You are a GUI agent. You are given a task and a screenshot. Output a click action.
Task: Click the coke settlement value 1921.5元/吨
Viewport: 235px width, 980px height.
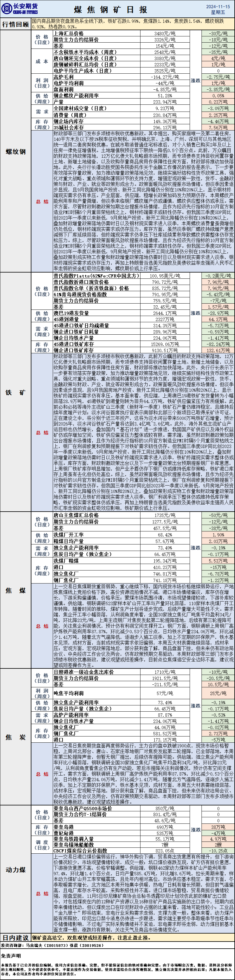[165, 678]
